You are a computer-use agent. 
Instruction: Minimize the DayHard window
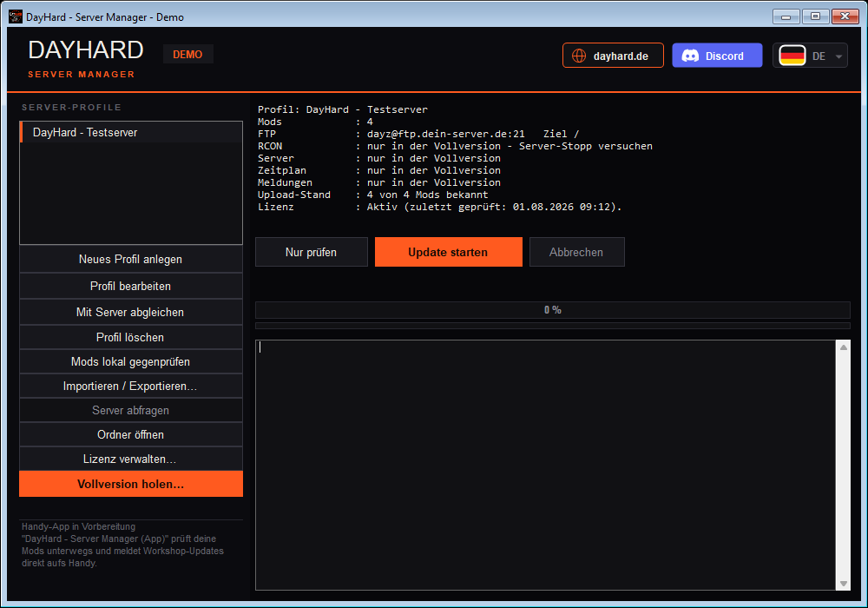pyautogui.click(x=786, y=17)
